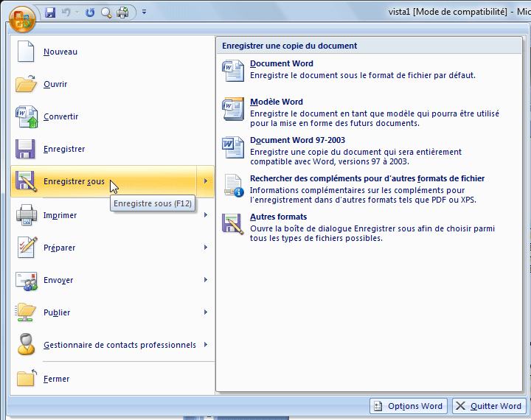Click the Quitter Word button
Image resolution: width=531 pixels, height=420 pixels.
pyautogui.click(x=490, y=406)
